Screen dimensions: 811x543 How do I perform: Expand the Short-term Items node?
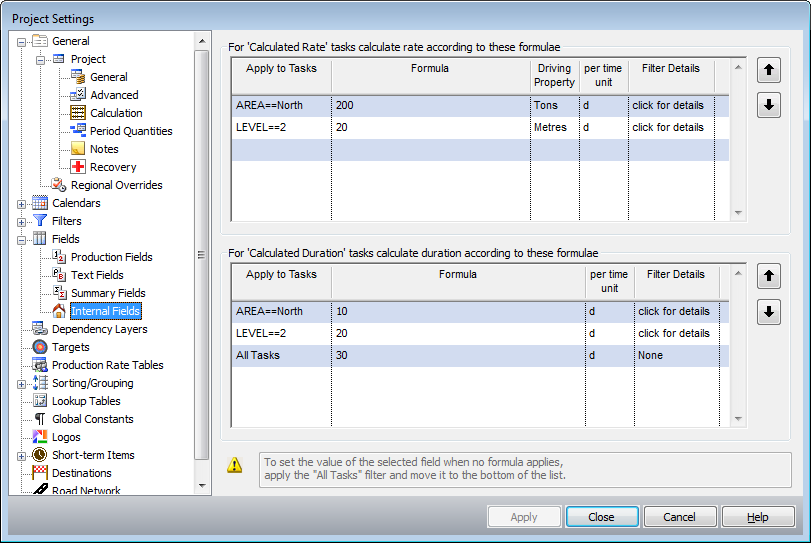pos(22,455)
